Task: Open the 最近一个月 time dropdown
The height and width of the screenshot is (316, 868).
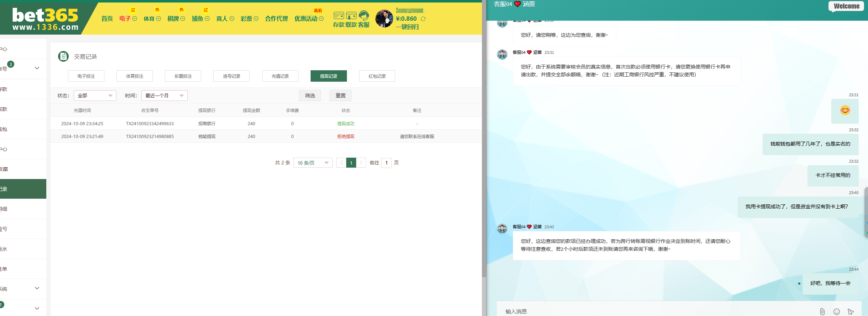Action: pos(164,96)
